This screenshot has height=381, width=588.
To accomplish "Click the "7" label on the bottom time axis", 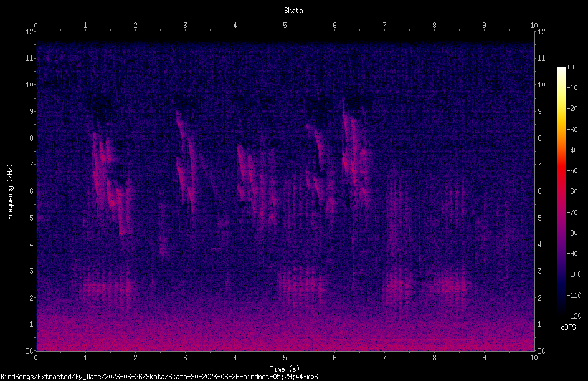I will pyautogui.click(x=385, y=358).
